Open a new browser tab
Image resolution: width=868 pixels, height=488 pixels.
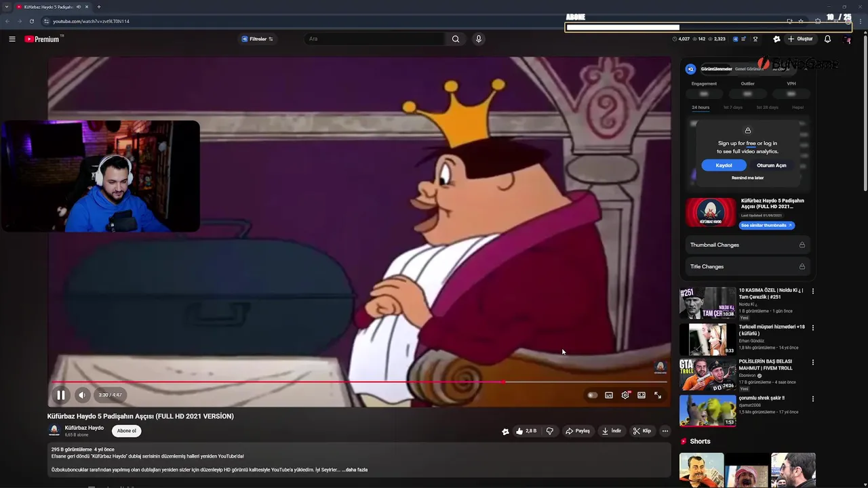click(99, 7)
